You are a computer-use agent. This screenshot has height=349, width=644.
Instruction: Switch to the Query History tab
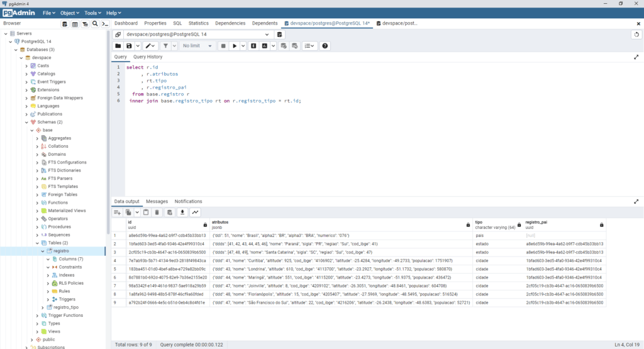[148, 57]
